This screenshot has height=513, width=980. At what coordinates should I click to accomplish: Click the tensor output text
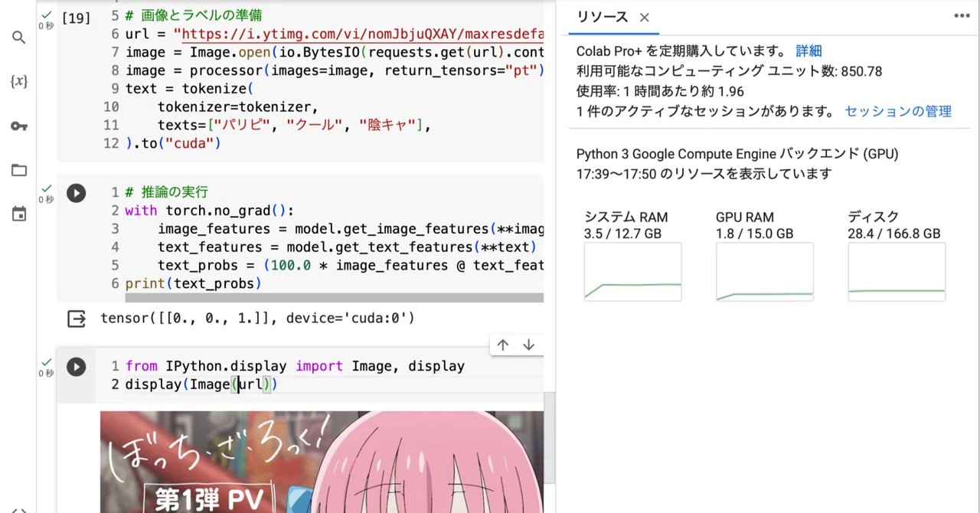click(x=257, y=318)
